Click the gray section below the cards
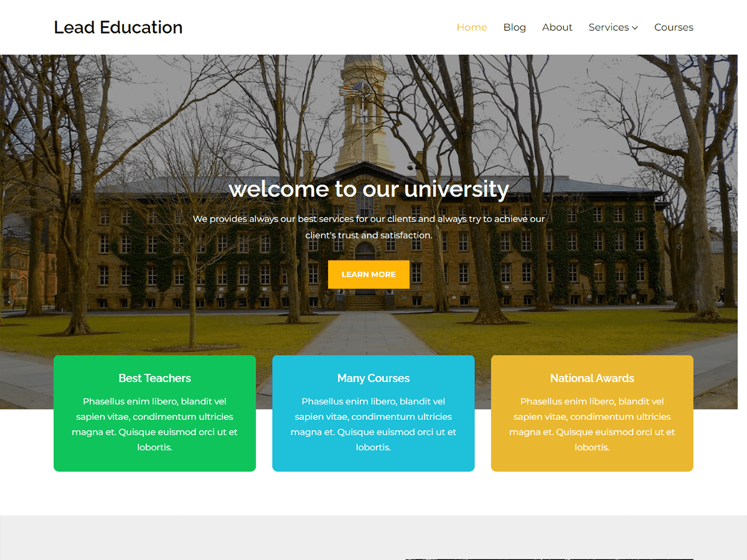Screen dimensions: 747x560 tap(187, 538)
